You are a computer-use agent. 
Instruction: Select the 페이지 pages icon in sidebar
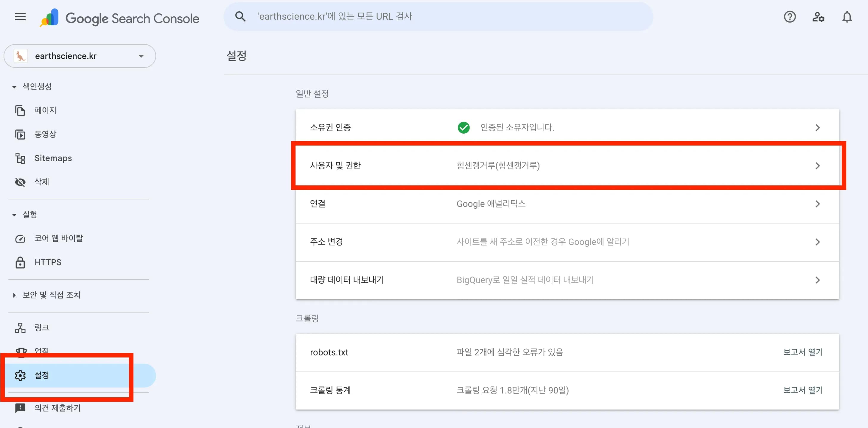(20, 110)
